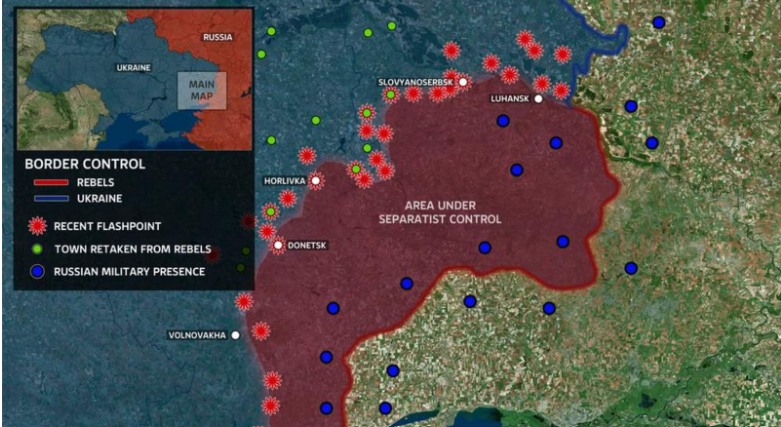Click the SLOVYANOSERBSK city label

tap(416, 82)
